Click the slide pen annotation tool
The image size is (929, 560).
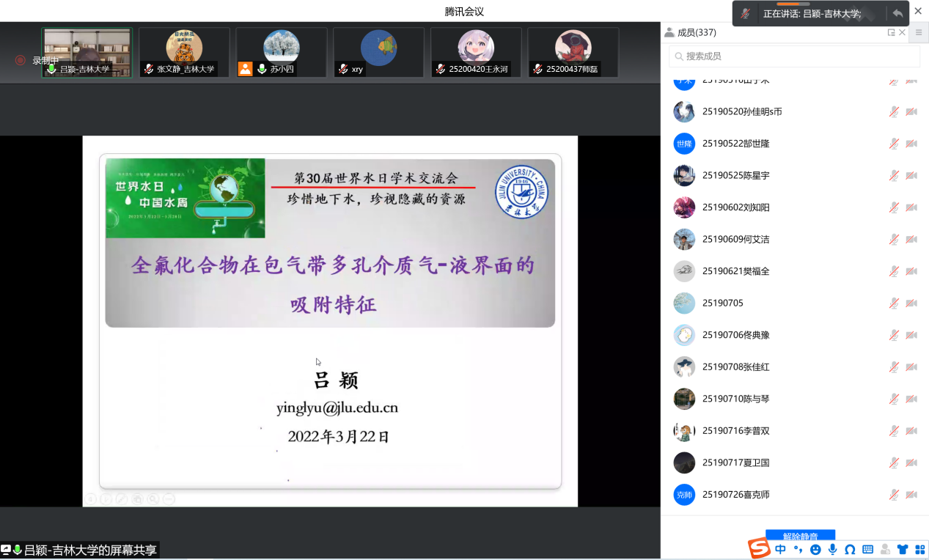click(x=122, y=499)
